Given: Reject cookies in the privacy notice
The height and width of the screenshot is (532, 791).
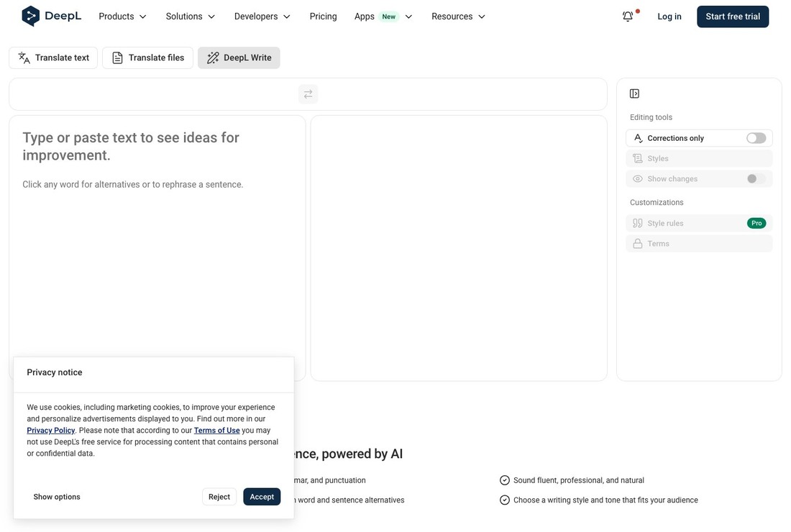Looking at the screenshot, I should pyautogui.click(x=219, y=497).
